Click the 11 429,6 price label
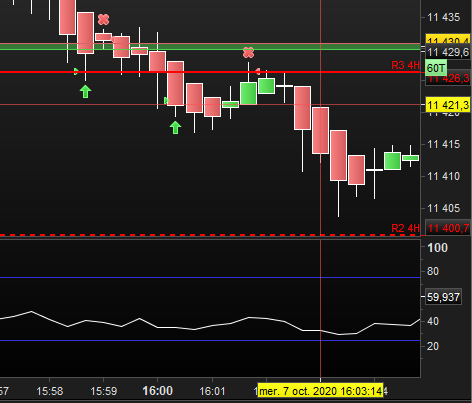This screenshot has width=472, height=403. 448,52
